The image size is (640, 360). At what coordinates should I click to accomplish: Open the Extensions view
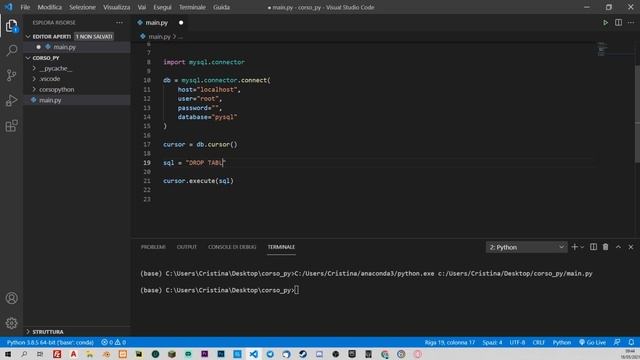pyautogui.click(x=11, y=126)
